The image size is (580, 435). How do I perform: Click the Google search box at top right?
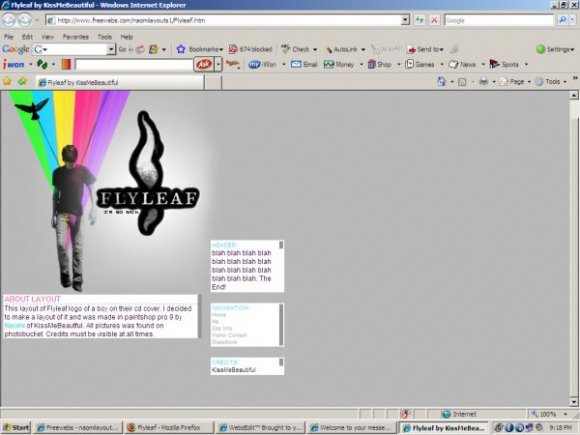click(x=499, y=20)
